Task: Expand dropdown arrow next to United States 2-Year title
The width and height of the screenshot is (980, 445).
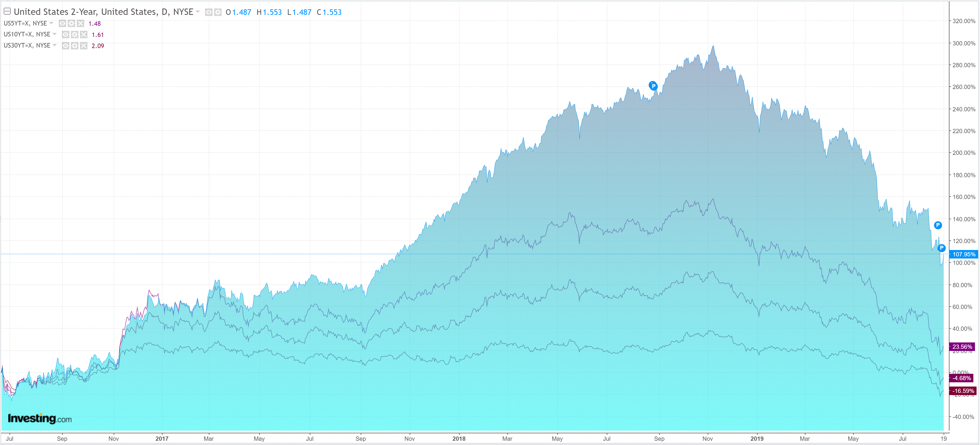Action: pyautogui.click(x=198, y=12)
